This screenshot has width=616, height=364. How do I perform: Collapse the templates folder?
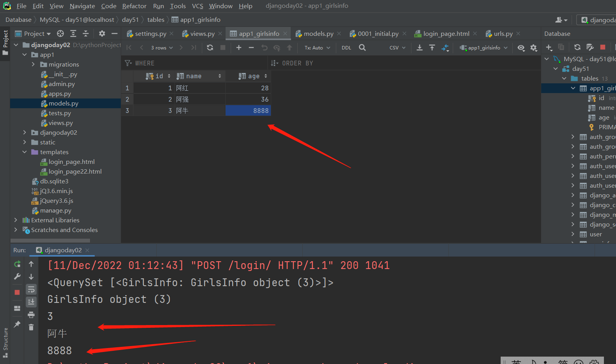point(25,152)
